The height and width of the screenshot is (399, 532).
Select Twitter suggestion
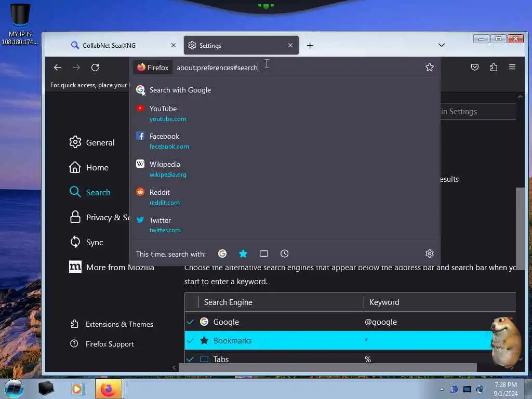pyautogui.click(x=285, y=225)
